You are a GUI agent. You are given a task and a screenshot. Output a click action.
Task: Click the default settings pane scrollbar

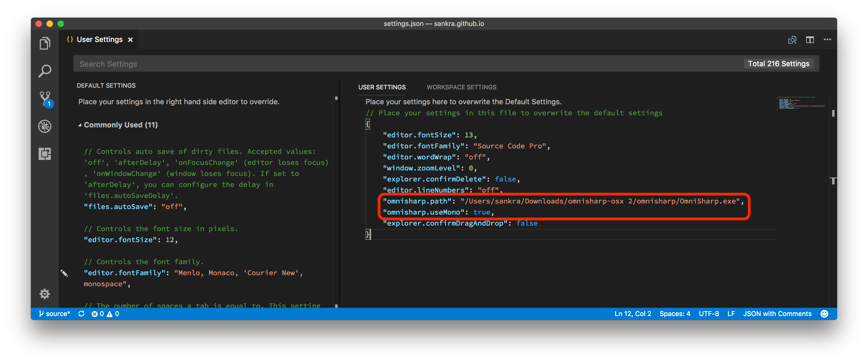336,202
